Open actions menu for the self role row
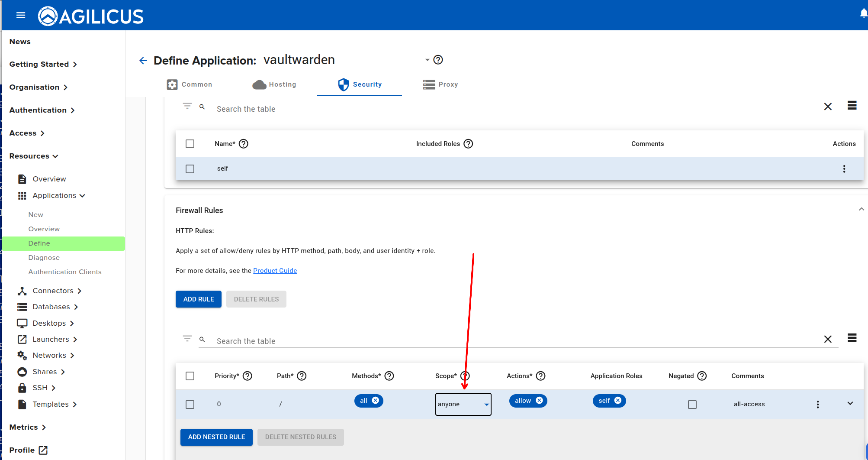868x460 pixels. 844,169
